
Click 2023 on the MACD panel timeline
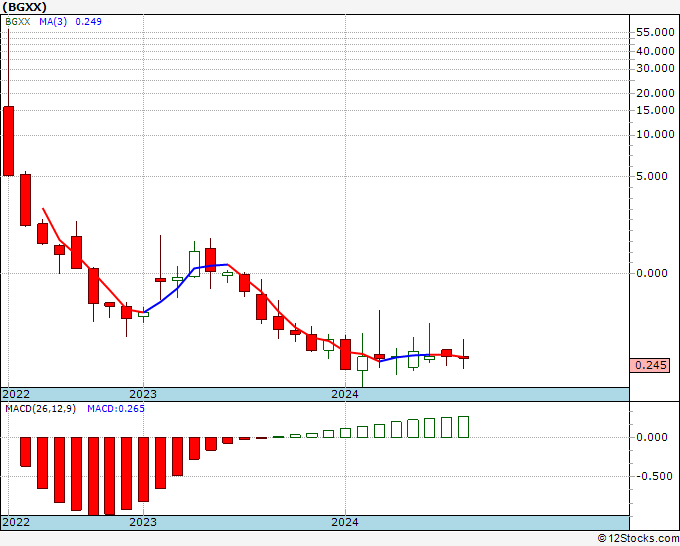(143, 522)
